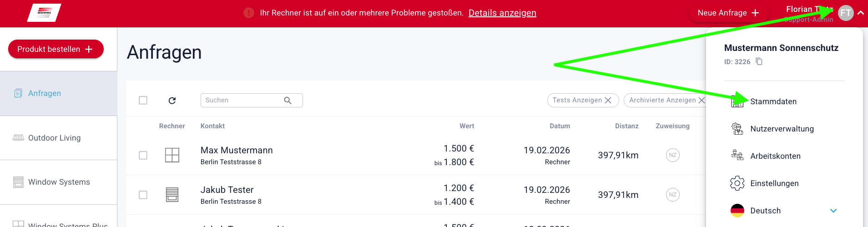Click the Produkt bestellen button
Screen dimensions: 868x227
pos(56,49)
